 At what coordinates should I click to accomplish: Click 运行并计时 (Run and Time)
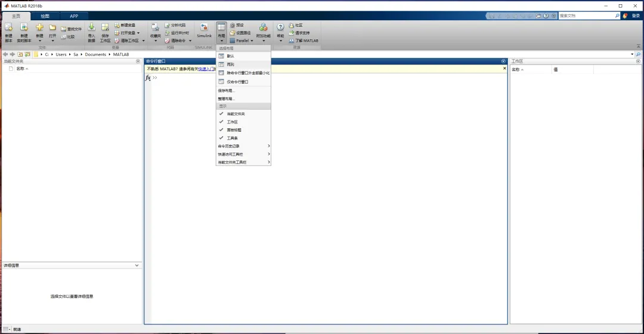pos(177,33)
